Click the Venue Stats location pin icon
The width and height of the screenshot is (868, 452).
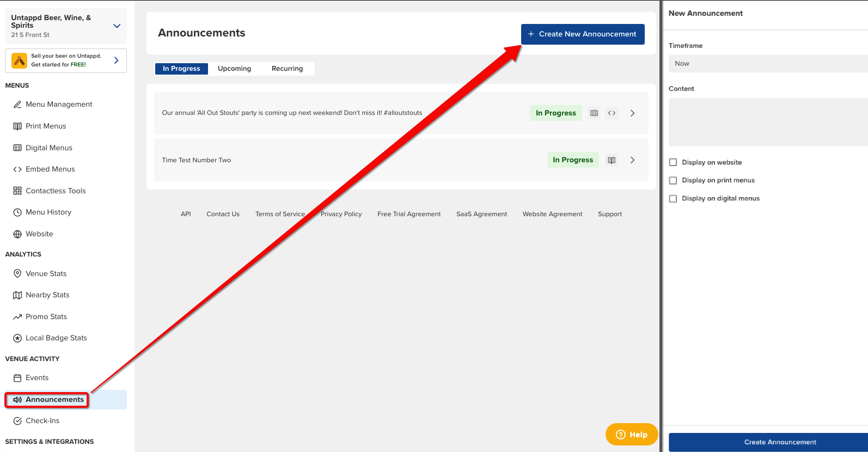[17, 273]
